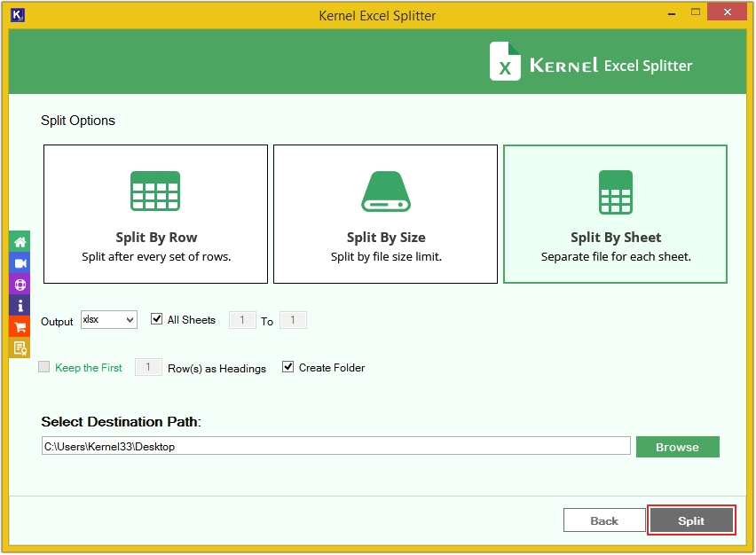
Task: Click the Split By Row table icon
Action: 155,191
